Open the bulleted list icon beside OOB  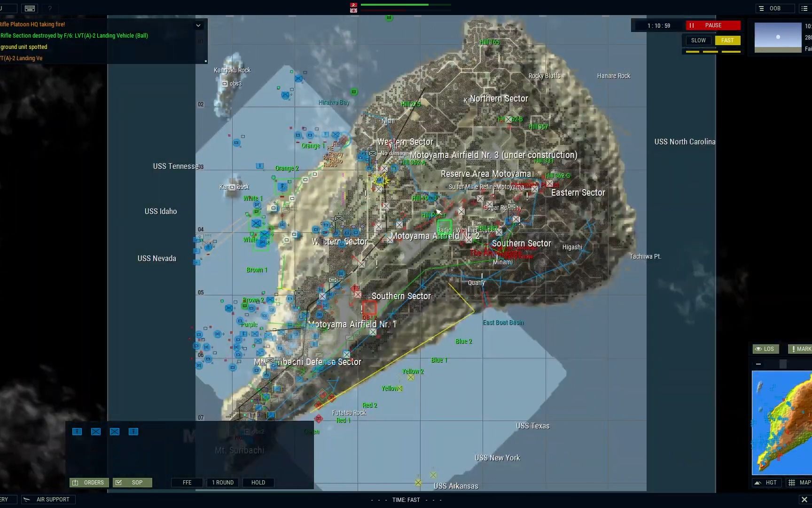click(804, 8)
